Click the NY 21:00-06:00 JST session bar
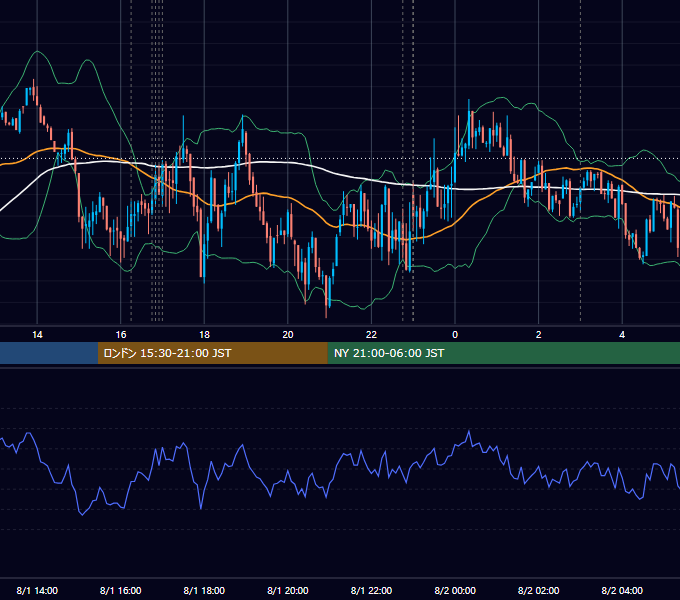The image size is (680, 600). click(503, 353)
